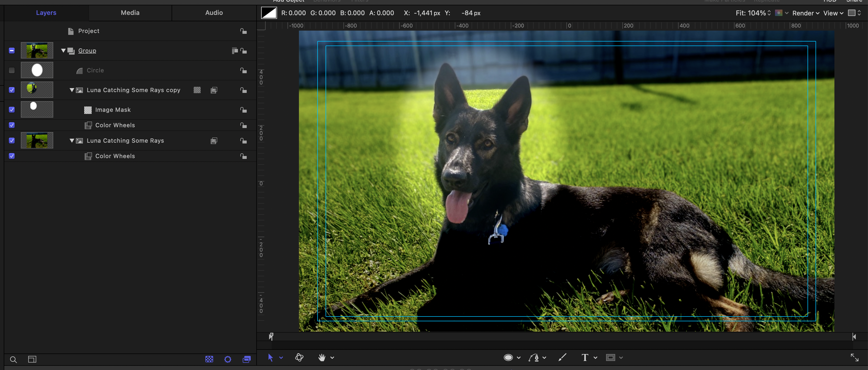Screen dimensions: 868x370
Task: Collapse the Group disclosure triangle
Action: pos(63,51)
